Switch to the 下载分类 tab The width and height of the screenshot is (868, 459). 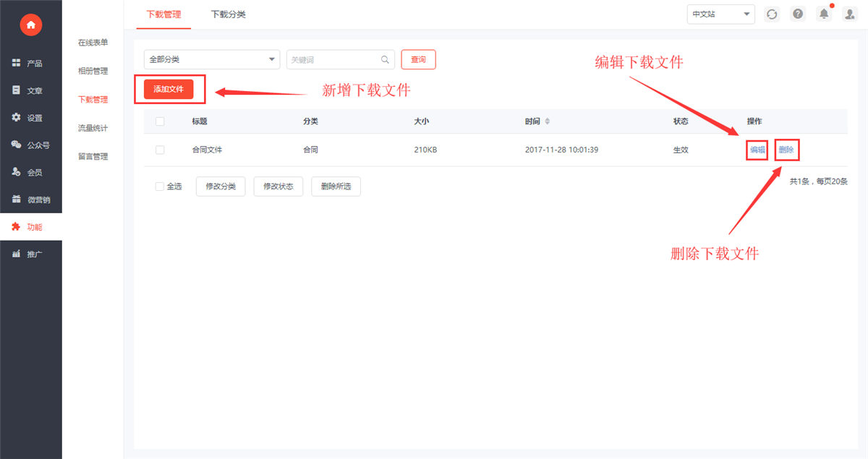pyautogui.click(x=228, y=14)
